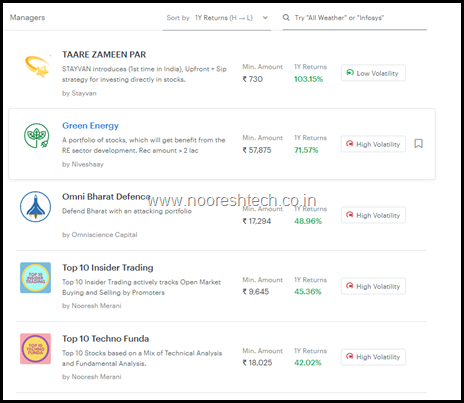The height and width of the screenshot is (403, 464).
Task: Click High Volatility gauge icon in Green Energy row
Action: [349, 144]
